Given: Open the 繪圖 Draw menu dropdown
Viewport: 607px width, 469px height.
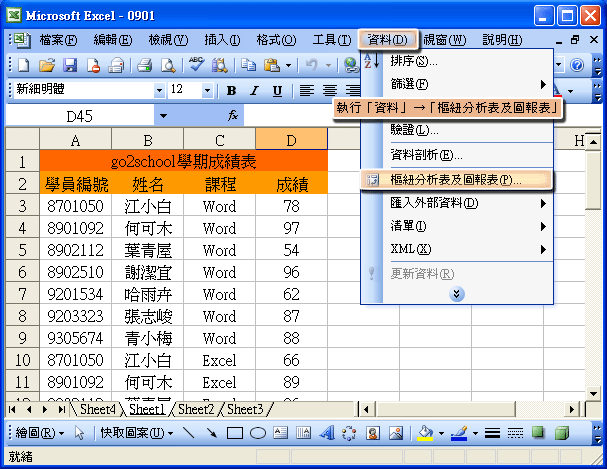Looking at the screenshot, I should [40, 433].
